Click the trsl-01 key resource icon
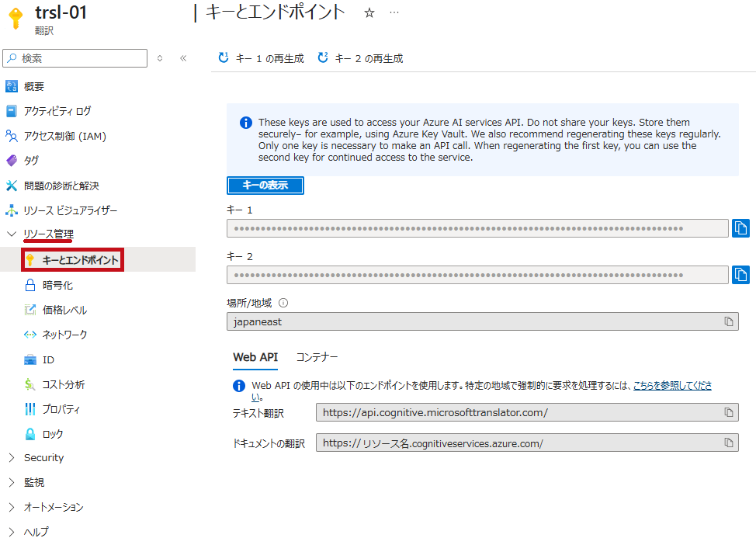756x545 pixels. (16, 19)
